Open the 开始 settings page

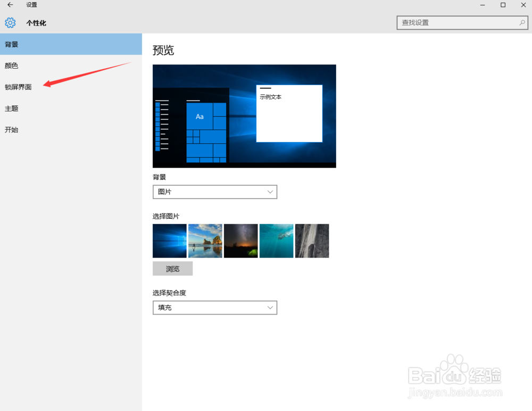(x=71, y=130)
